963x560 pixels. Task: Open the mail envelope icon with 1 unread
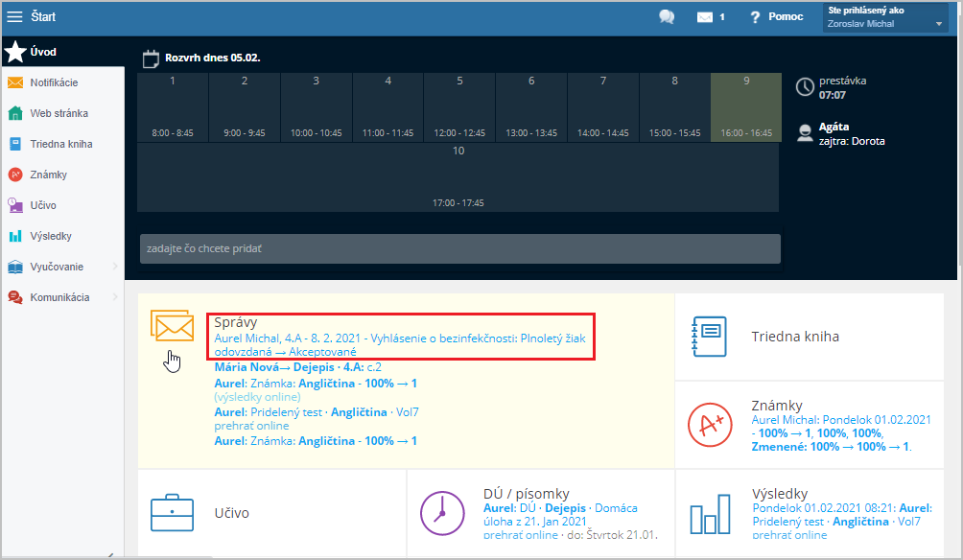[704, 17]
